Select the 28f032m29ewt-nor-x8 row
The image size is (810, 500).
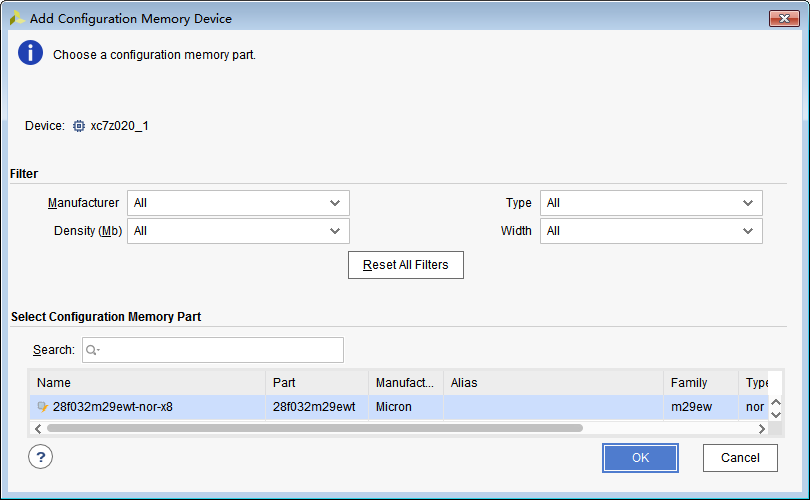[399, 407]
